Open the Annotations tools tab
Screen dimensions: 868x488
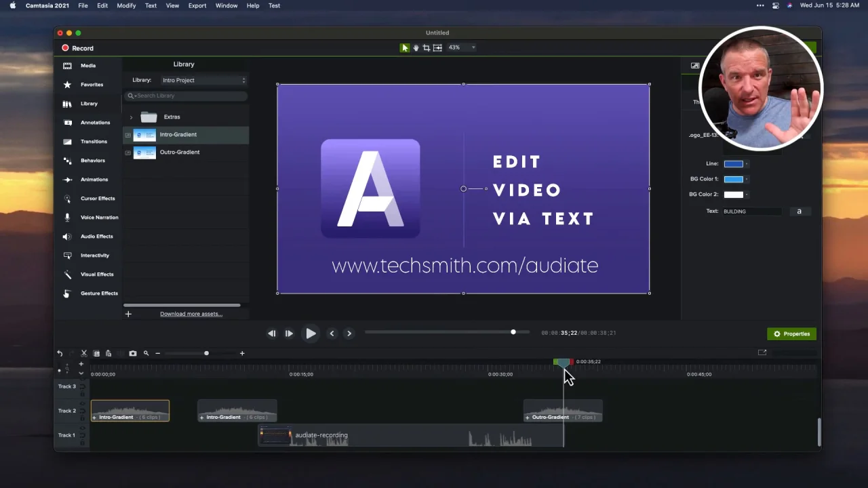[x=95, y=123]
